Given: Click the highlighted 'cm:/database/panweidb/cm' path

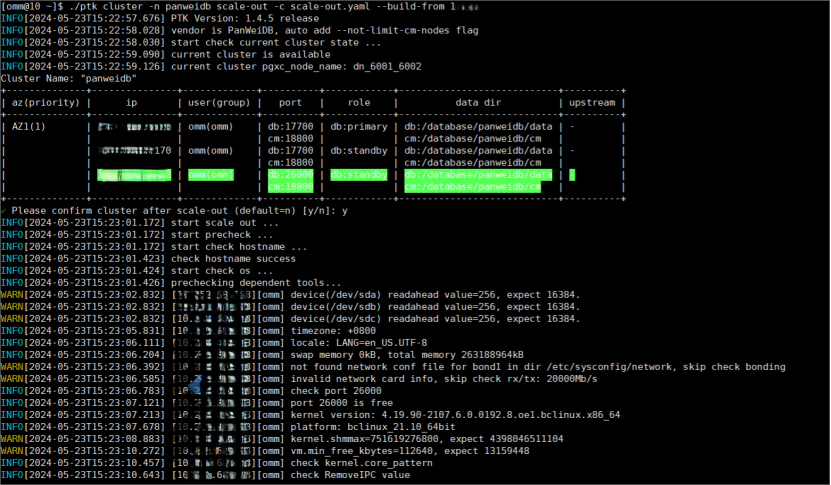Looking at the screenshot, I should tap(473, 187).
